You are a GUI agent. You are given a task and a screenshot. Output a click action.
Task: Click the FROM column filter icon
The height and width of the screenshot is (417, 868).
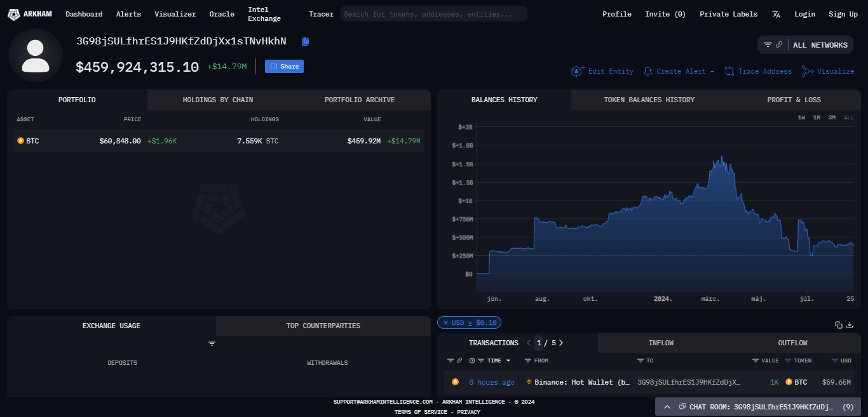pyautogui.click(x=528, y=361)
